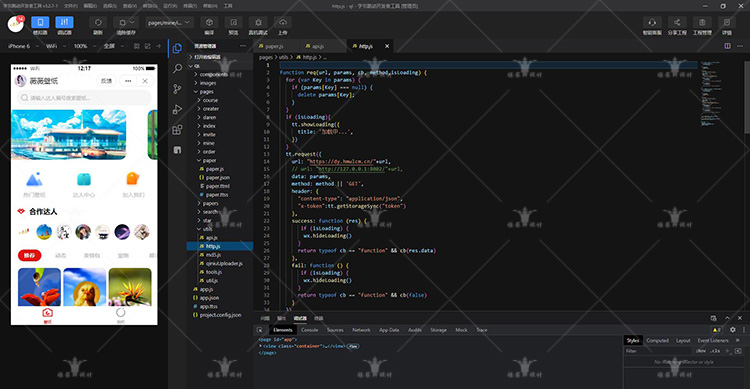Switch to the App Data devtools tab
The height and width of the screenshot is (389, 750).
click(389, 330)
